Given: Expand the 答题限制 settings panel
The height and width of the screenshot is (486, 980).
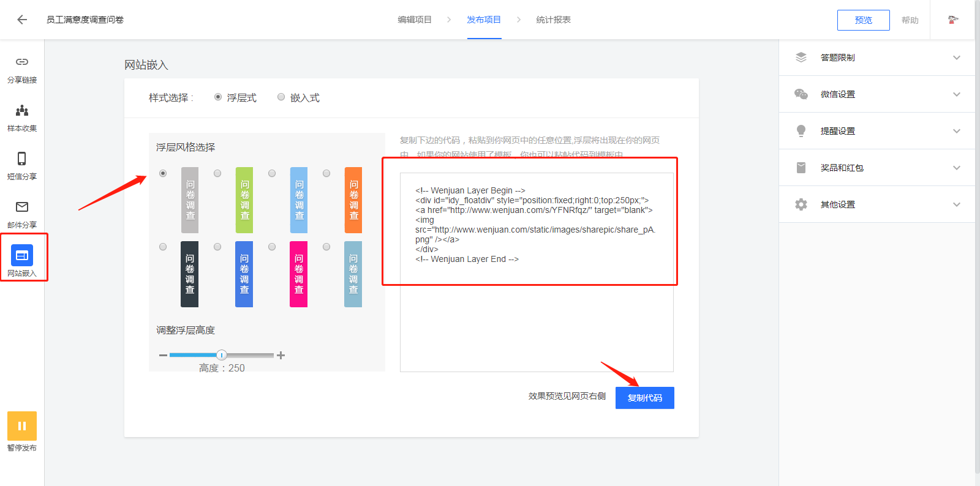Looking at the screenshot, I should click(876, 58).
